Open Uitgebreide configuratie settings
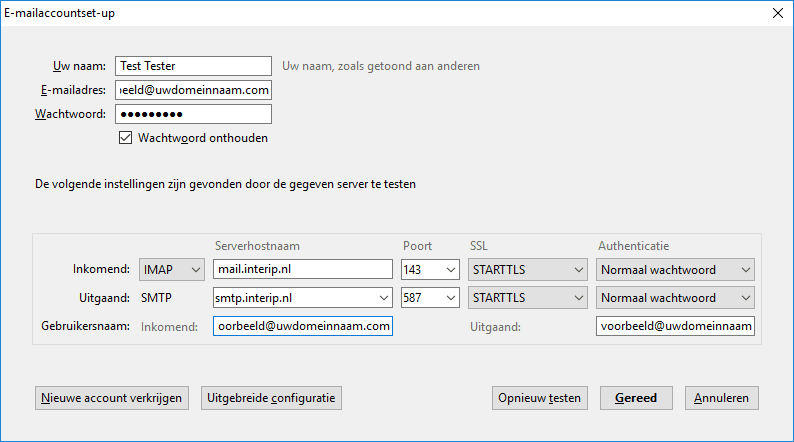 coord(271,398)
